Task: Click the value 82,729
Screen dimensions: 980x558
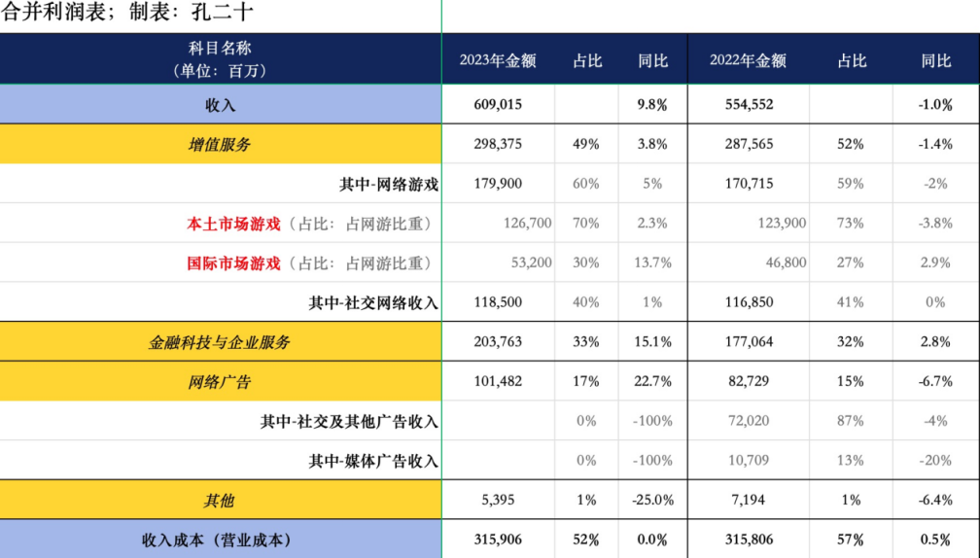Action: (x=749, y=381)
